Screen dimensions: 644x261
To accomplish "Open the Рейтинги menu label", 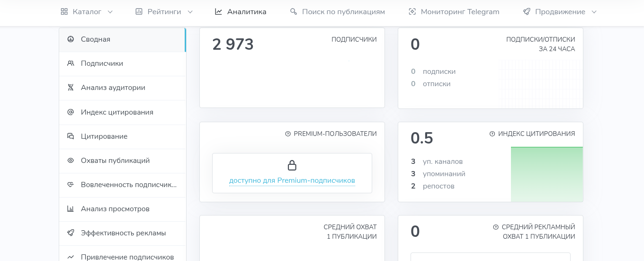I will click(x=164, y=12).
